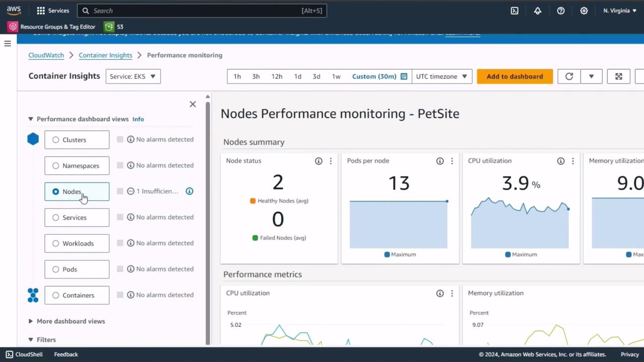Open the notifications bell
This screenshot has width=644, height=362.
pos(537,11)
